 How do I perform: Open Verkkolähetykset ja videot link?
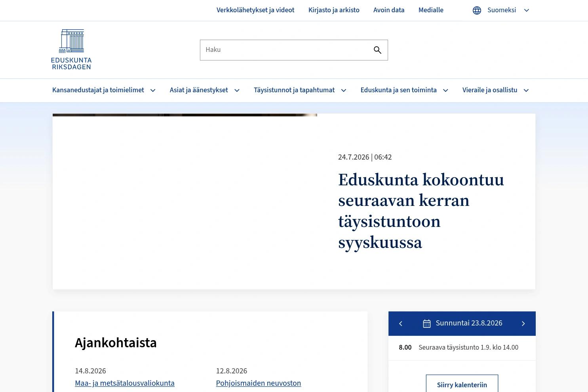click(x=255, y=10)
